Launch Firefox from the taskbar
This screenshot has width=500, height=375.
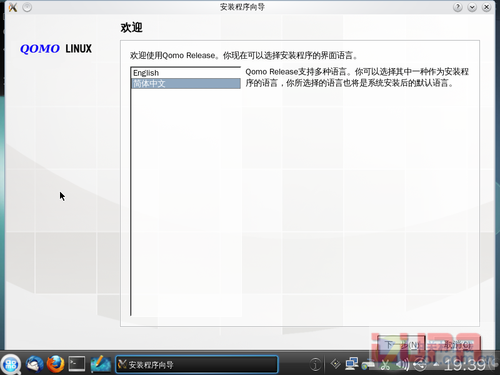[x=55, y=364]
